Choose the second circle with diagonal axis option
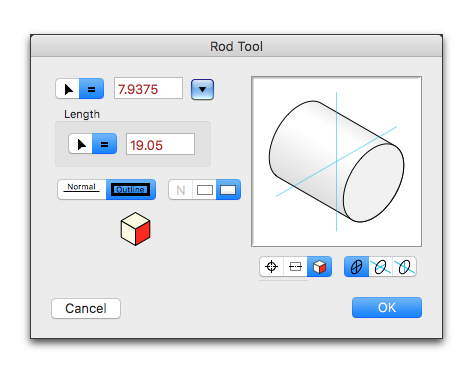 pos(404,267)
